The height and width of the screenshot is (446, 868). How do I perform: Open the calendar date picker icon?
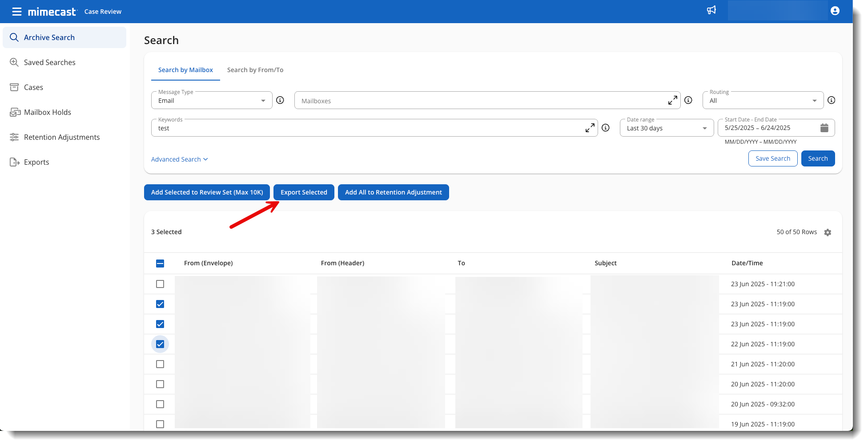pos(824,128)
